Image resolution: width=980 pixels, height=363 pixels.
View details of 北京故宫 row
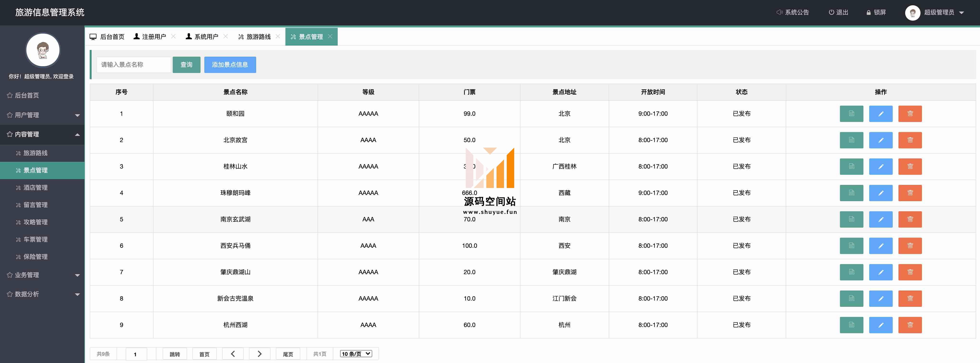851,140
